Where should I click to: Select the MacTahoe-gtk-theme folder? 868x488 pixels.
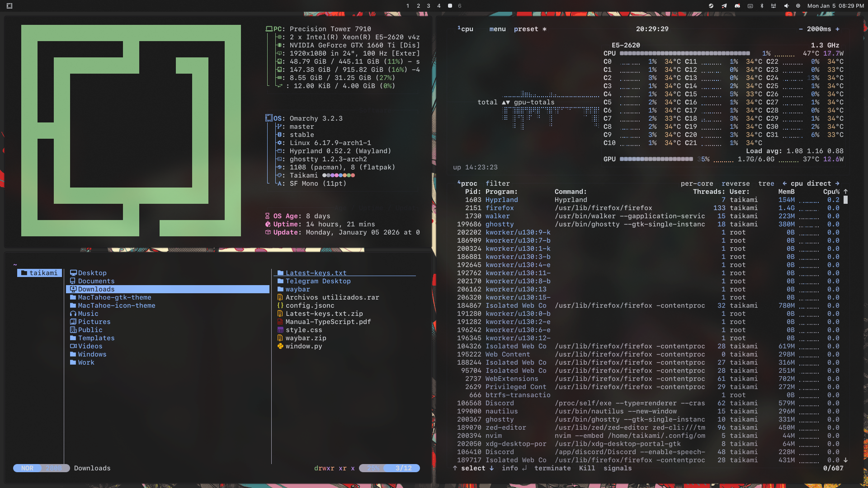[x=168, y=297]
